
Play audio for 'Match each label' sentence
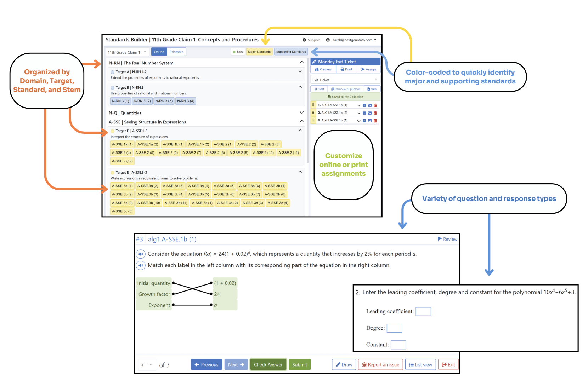pyautogui.click(x=141, y=265)
